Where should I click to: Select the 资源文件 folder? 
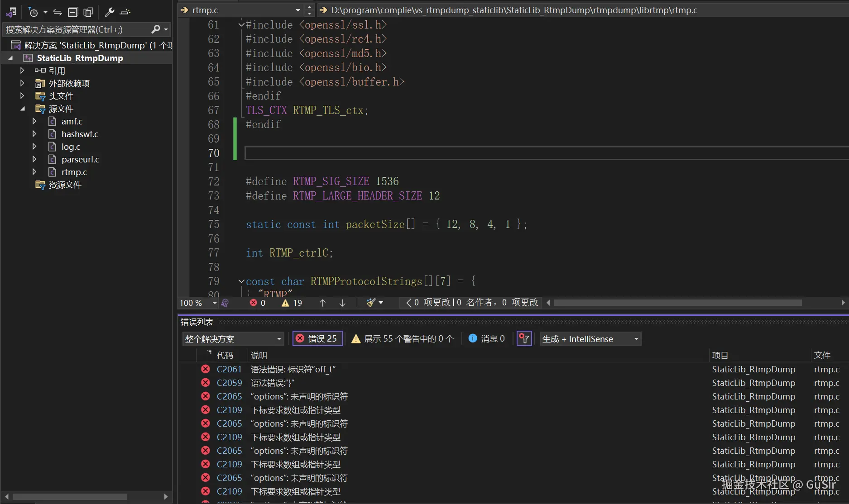(x=65, y=185)
